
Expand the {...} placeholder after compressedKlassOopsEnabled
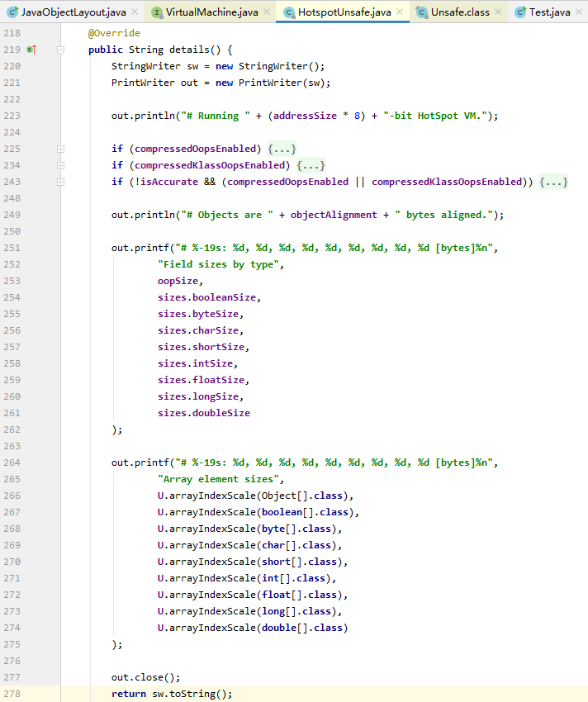coord(311,165)
